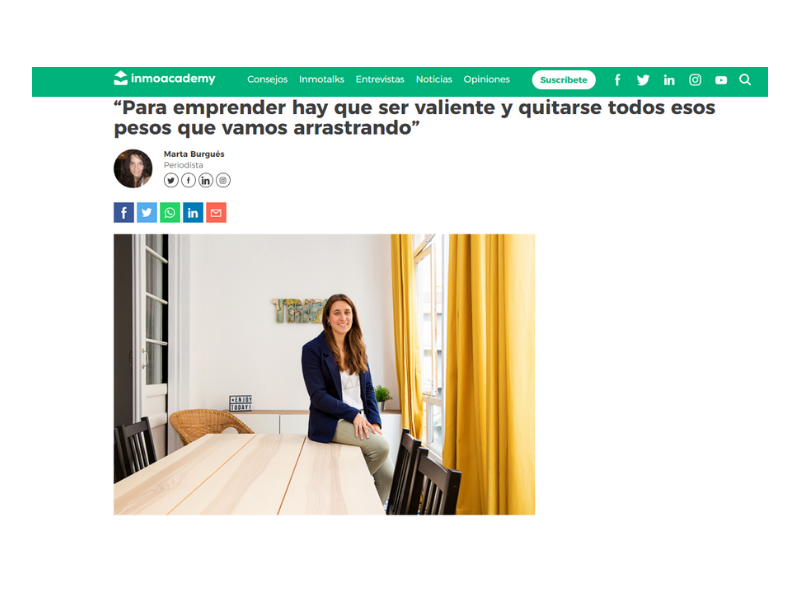
Task: Open YouTube channel icon in header
Action: [x=721, y=80]
